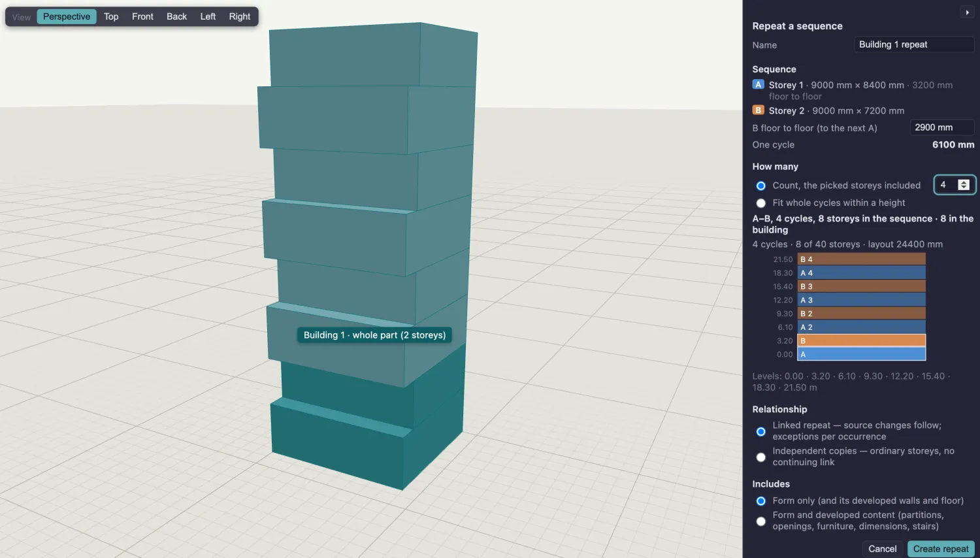Click the Create repeat button

point(941,549)
